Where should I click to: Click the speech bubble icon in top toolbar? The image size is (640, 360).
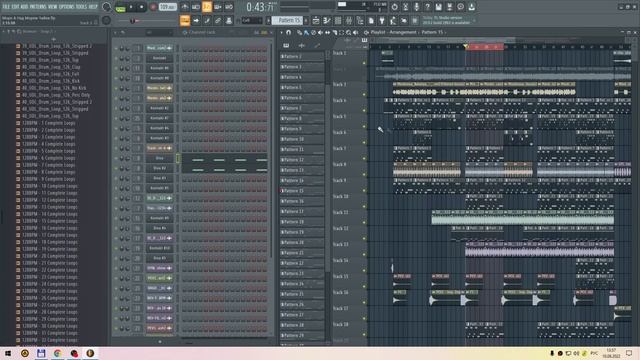pos(460,7)
